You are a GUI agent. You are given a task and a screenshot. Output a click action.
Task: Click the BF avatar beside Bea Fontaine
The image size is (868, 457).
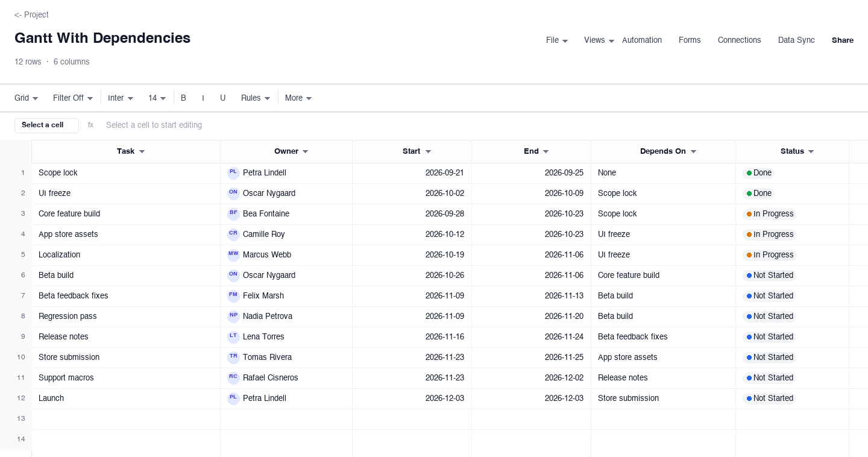pos(233,213)
